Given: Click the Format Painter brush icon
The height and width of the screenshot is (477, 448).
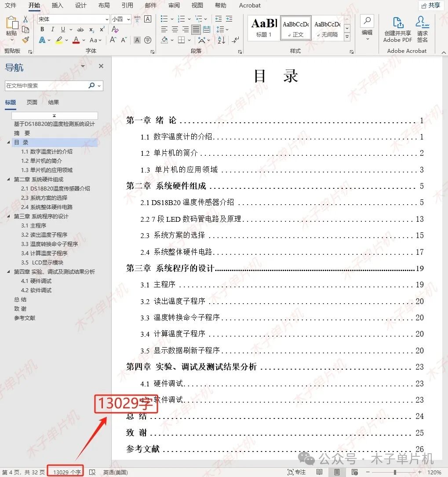Looking at the screenshot, I should coord(25,40).
